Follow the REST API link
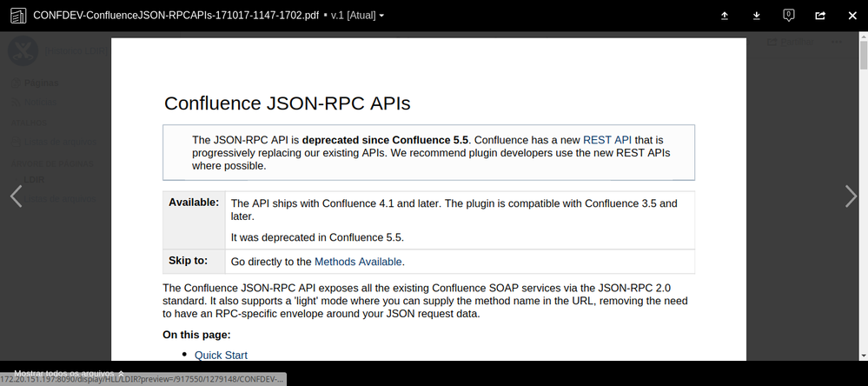The height and width of the screenshot is (386, 868). coord(606,140)
